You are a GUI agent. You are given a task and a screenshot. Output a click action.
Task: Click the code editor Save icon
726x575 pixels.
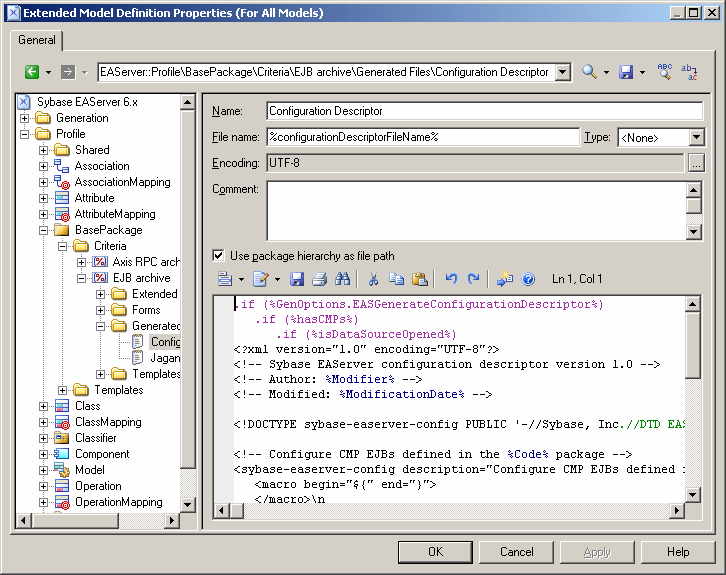[x=297, y=279]
